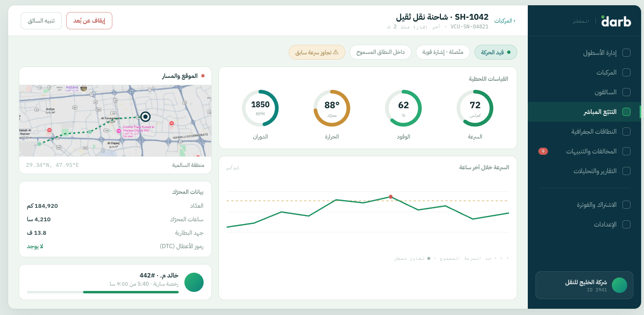Click odometer value 184,920 كم
The width and height of the screenshot is (644, 315).
click(42, 206)
